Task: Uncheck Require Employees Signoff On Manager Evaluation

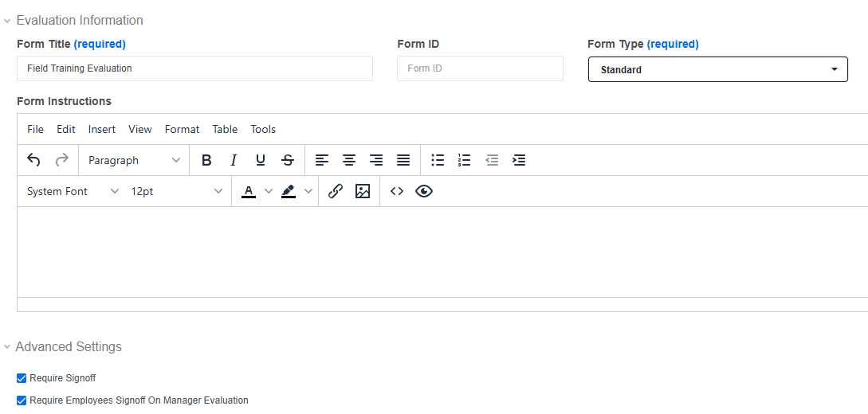Action: (22, 400)
